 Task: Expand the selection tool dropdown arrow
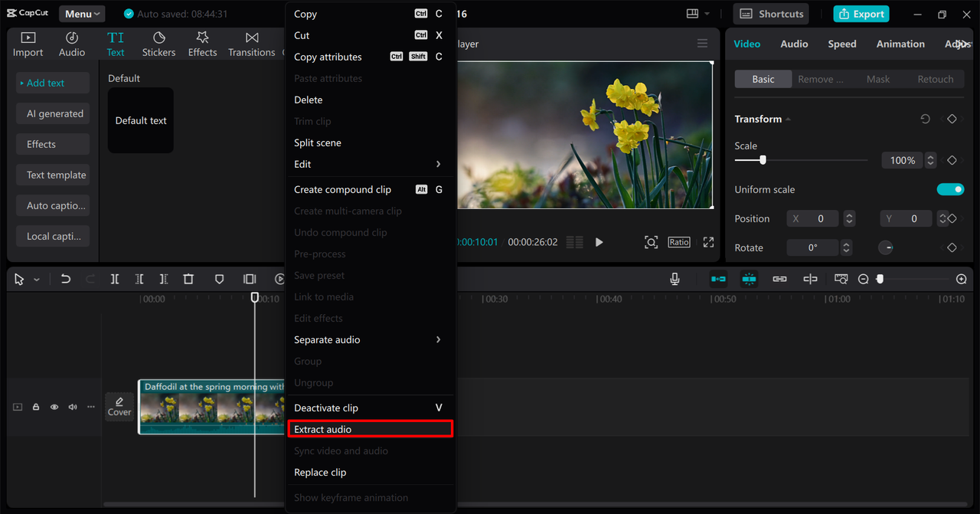click(x=36, y=280)
